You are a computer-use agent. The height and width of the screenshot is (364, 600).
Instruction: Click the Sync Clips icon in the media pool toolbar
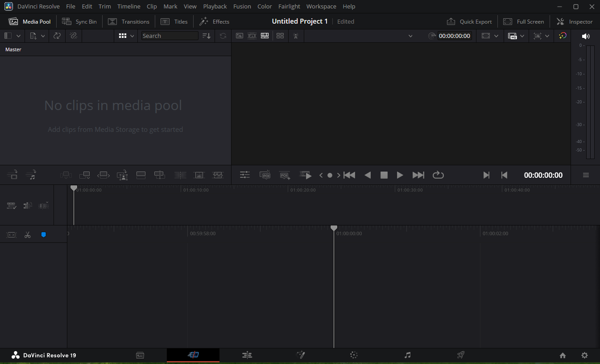pyautogui.click(x=57, y=36)
